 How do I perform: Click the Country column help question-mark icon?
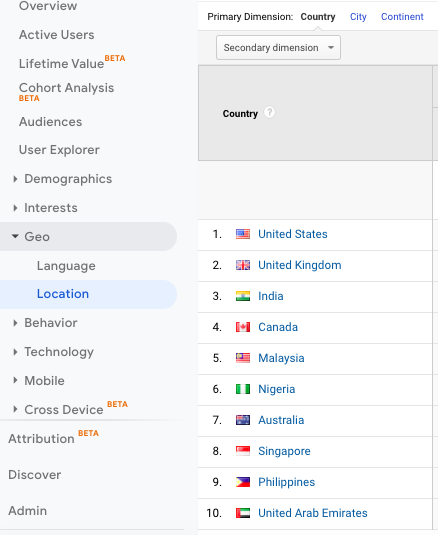pos(269,112)
